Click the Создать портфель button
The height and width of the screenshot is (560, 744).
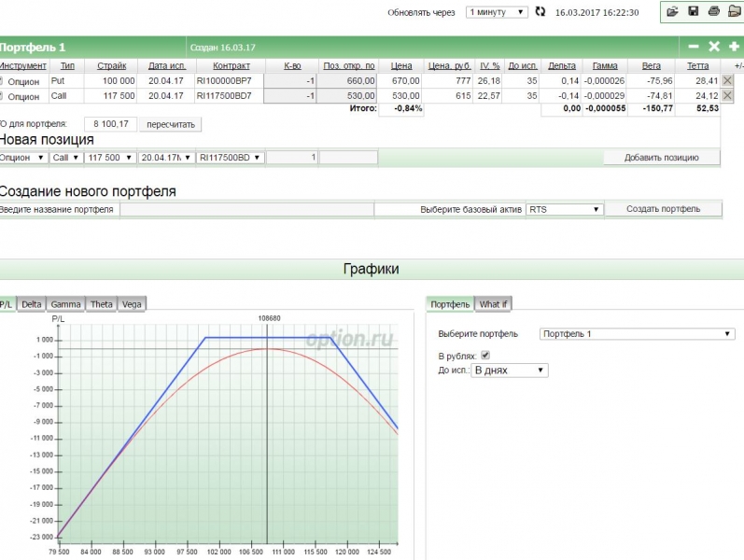click(x=664, y=209)
